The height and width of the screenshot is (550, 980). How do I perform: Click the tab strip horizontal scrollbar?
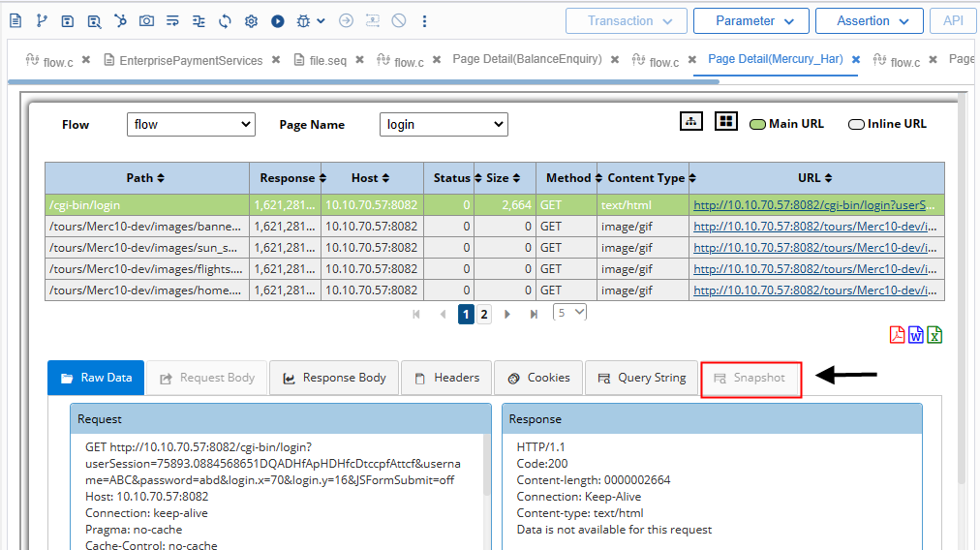[x=363, y=81]
